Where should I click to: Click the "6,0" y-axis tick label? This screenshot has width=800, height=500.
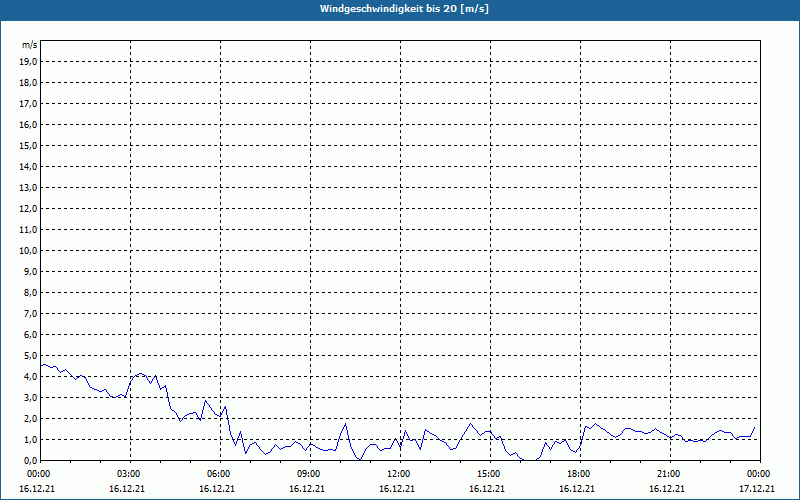(30, 335)
